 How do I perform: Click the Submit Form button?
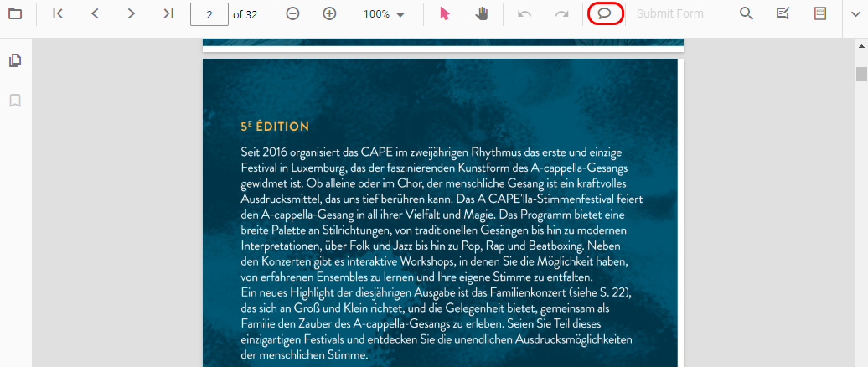[669, 14]
